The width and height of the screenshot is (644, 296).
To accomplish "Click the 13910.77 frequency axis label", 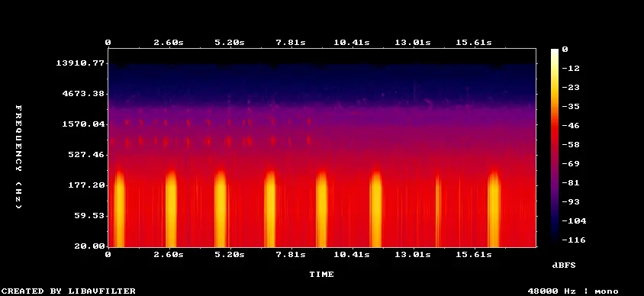I will coord(79,63).
